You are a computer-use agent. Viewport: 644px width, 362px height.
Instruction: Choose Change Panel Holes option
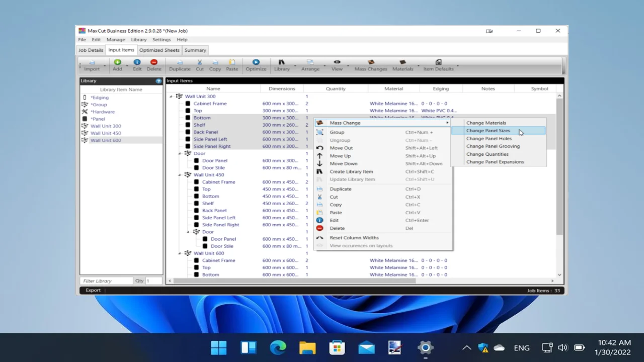[498, 138]
